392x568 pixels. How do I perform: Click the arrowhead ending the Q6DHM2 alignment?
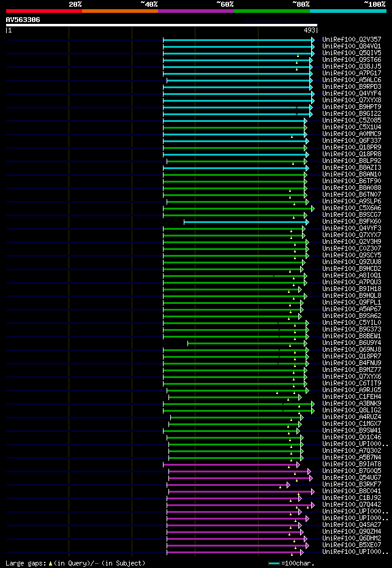click(306, 539)
